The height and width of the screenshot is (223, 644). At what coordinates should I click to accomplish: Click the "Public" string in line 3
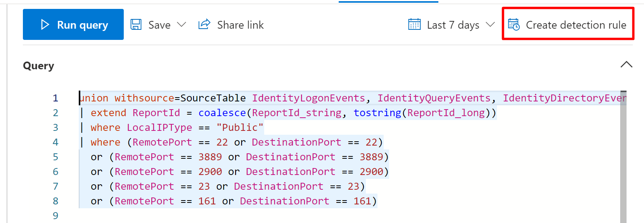(240, 127)
